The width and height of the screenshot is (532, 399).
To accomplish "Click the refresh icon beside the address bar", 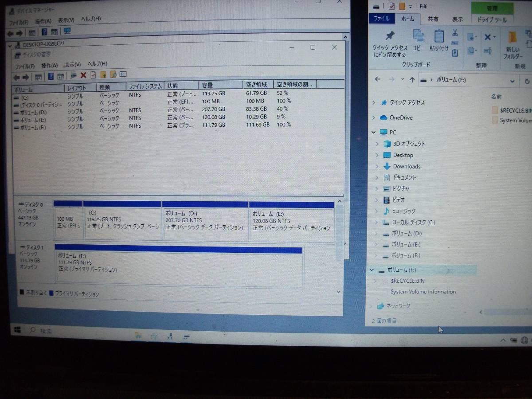I will pos(527,81).
